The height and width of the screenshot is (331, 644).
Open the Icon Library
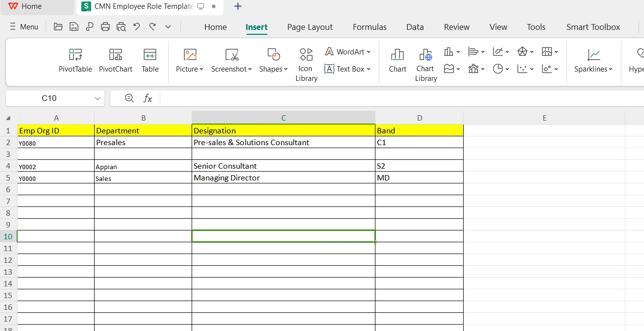(x=306, y=64)
